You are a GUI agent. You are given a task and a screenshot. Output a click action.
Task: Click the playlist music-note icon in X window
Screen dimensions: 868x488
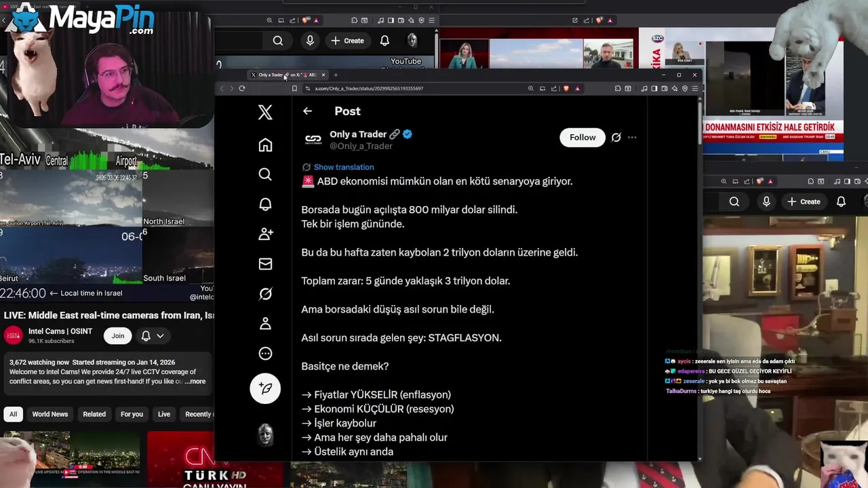tap(644, 88)
